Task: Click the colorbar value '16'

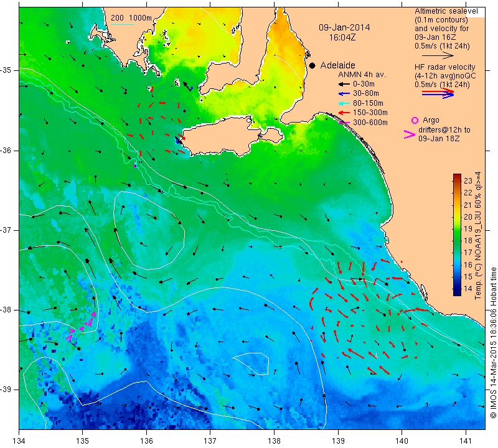Action: (x=468, y=265)
